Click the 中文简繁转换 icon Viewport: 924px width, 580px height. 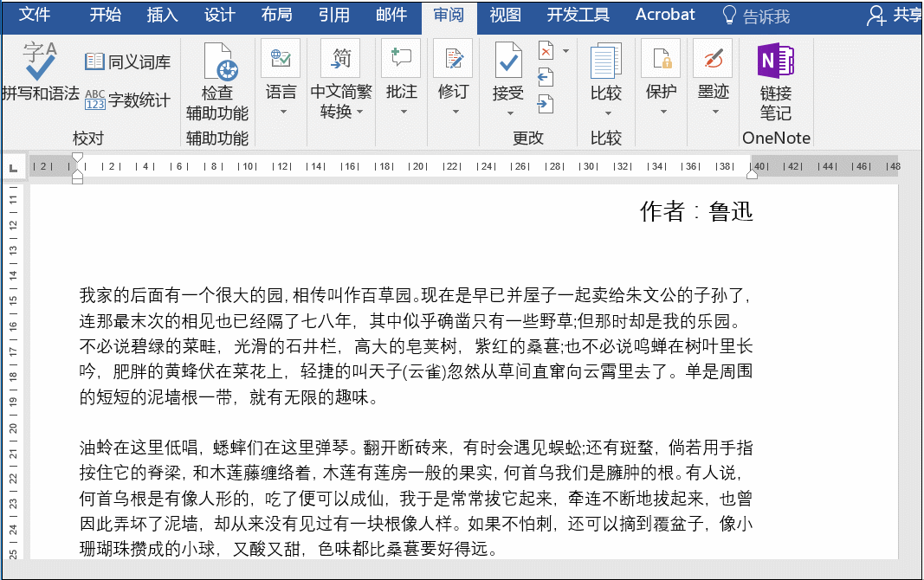[x=340, y=58]
